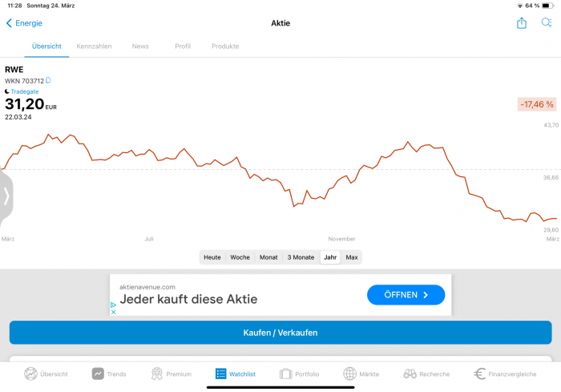Open Recherche binoculars icon
This screenshot has height=392, width=561.
click(410, 374)
